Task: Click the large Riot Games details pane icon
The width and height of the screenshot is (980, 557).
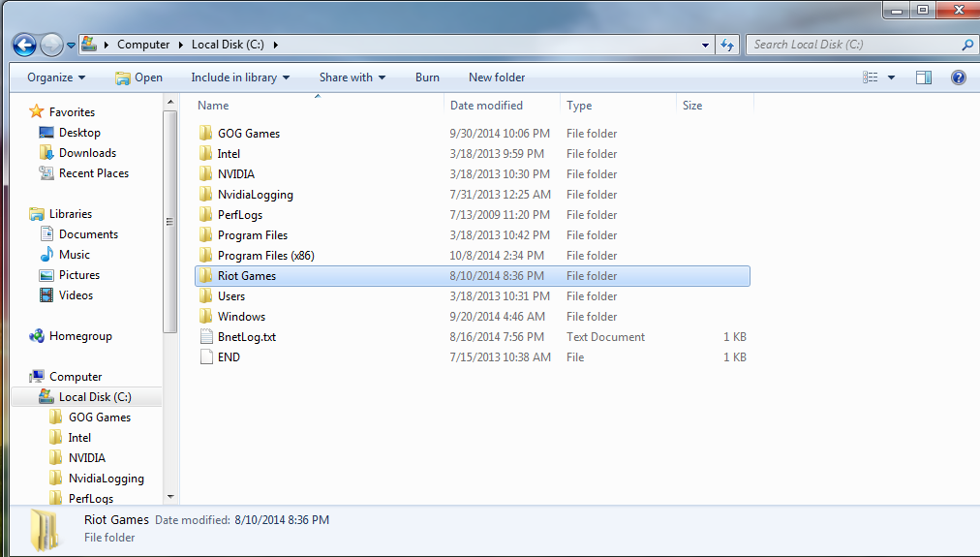Action: tap(45, 530)
